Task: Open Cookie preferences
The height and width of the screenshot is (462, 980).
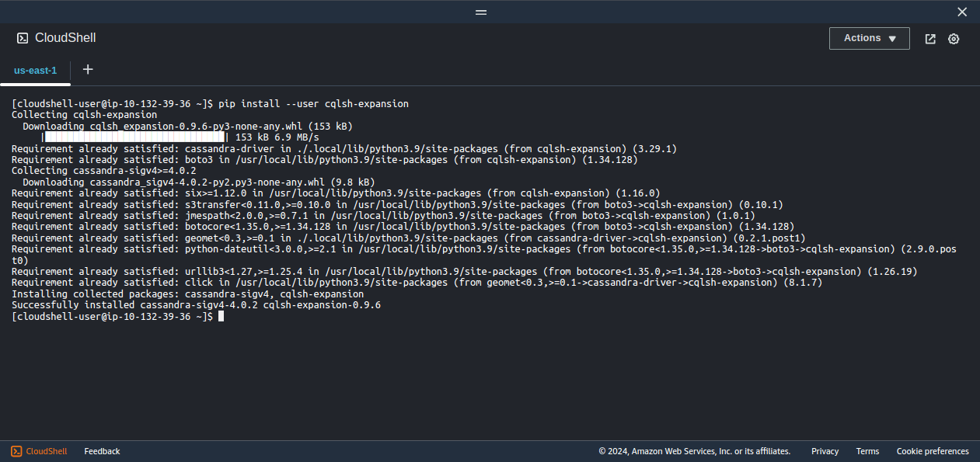Action: [x=933, y=451]
